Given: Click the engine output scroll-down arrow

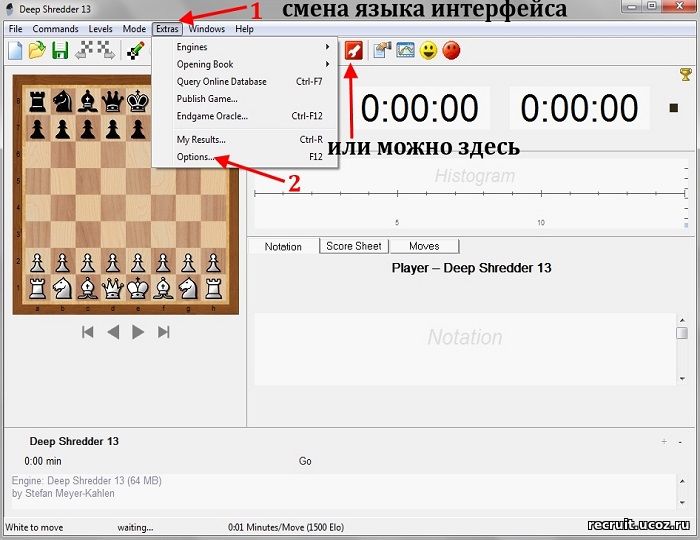Looking at the screenshot, I should point(682,502).
